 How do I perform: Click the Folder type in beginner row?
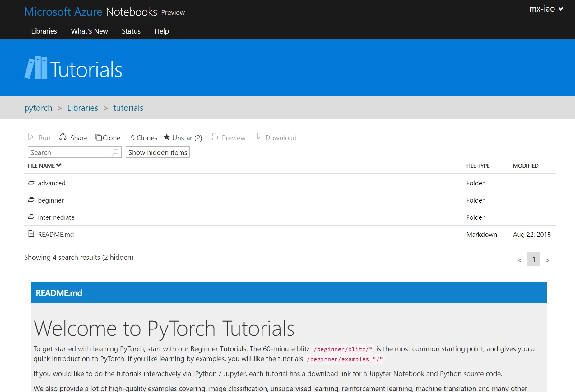click(475, 200)
